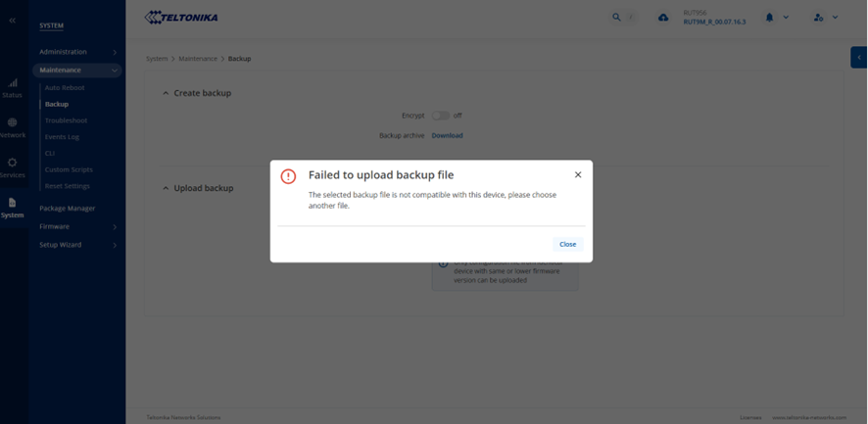868x424 pixels.
Task: Open the user settings icon
Action: pos(819,18)
